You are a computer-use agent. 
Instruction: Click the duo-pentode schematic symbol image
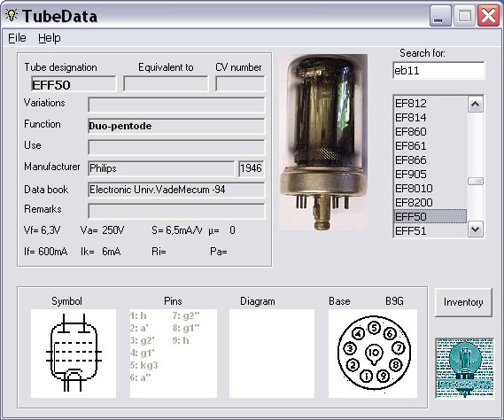pos(74,354)
